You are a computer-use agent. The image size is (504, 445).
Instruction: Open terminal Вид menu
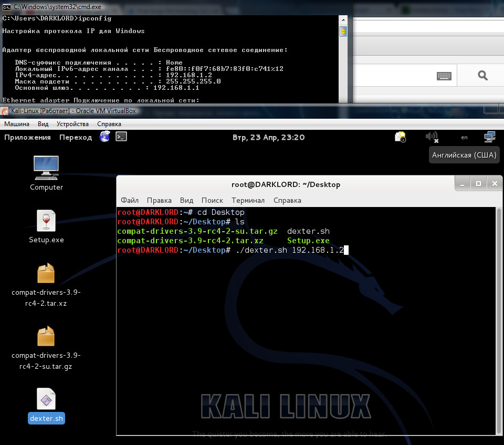point(186,201)
